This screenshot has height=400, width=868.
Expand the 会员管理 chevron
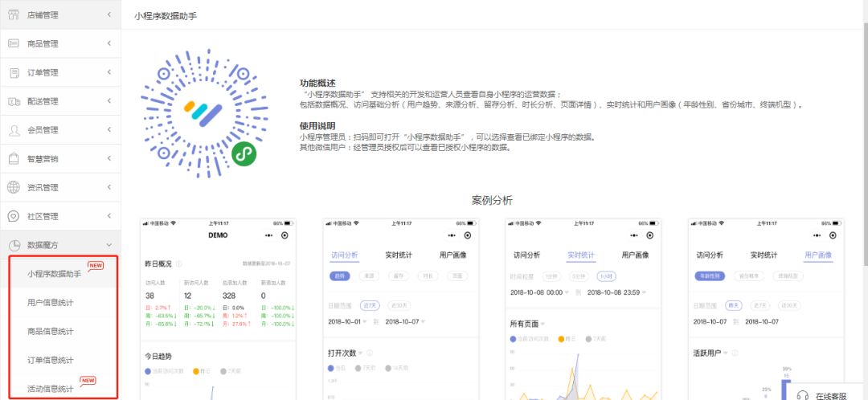[x=109, y=129]
